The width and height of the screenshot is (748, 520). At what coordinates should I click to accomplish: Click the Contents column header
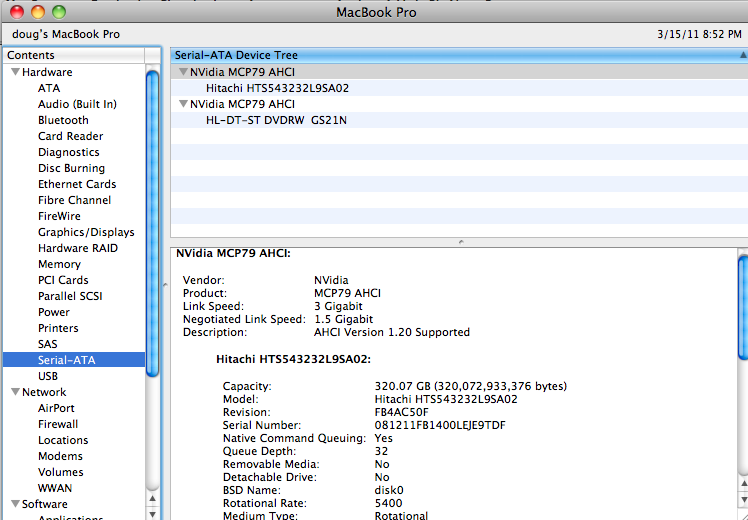pyautogui.click(x=74, y=55)
